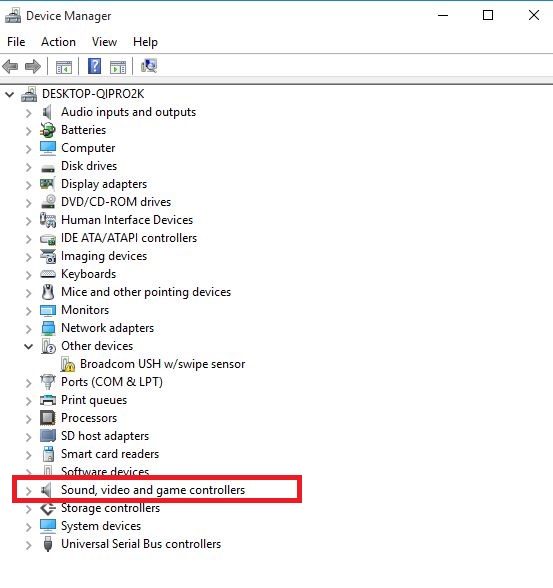Screen dimensions: 553x588
Task: Select the DESKTOP-QIPRO2K computer name
Action: (93, 94)
